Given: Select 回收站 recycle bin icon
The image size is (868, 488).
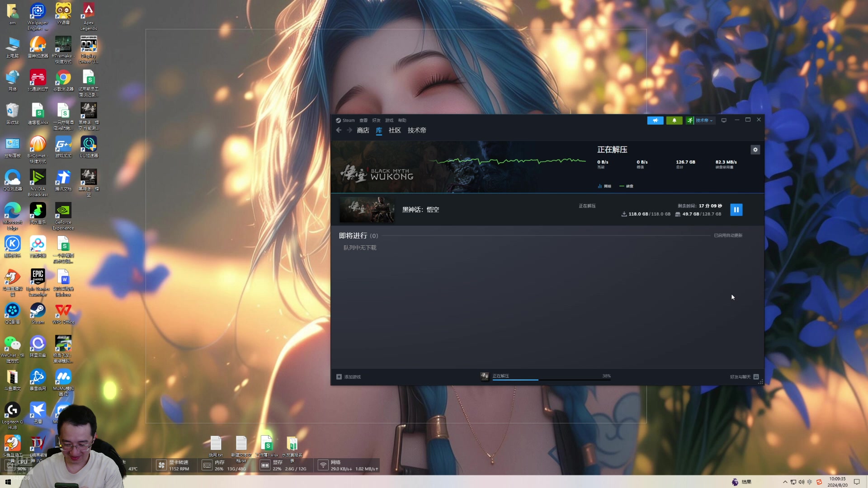Looking at the screenshot, I should click(13, 114).
